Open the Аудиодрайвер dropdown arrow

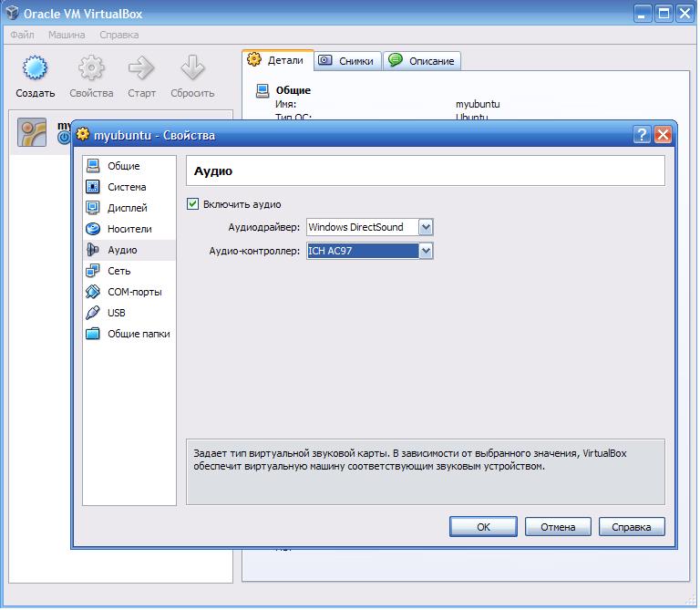[426, 227]
